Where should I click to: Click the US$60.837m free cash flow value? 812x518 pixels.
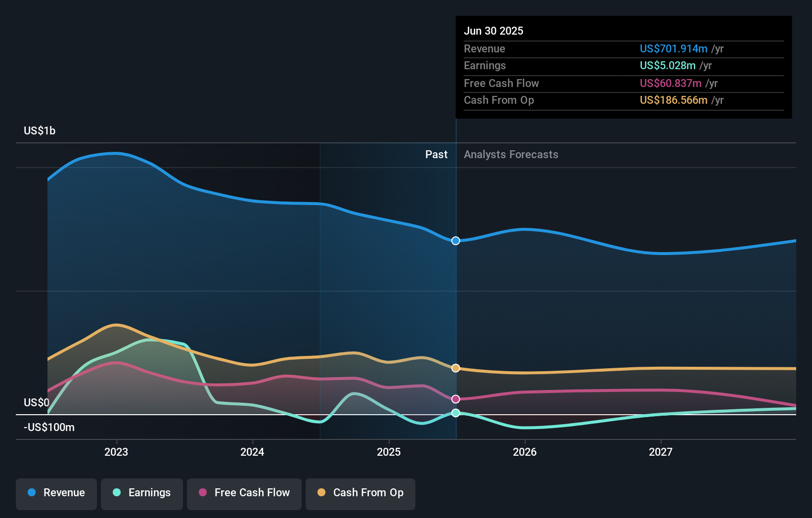click(x=671, y=83)
